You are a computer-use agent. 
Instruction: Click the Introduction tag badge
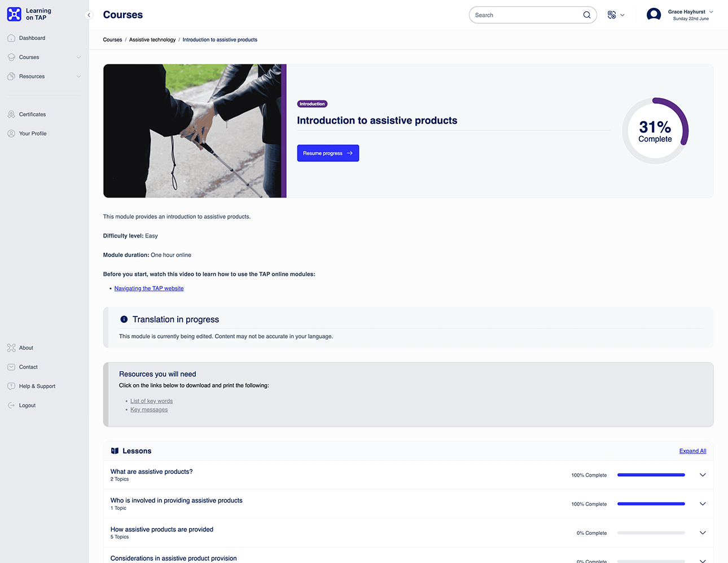pos(312,104)
